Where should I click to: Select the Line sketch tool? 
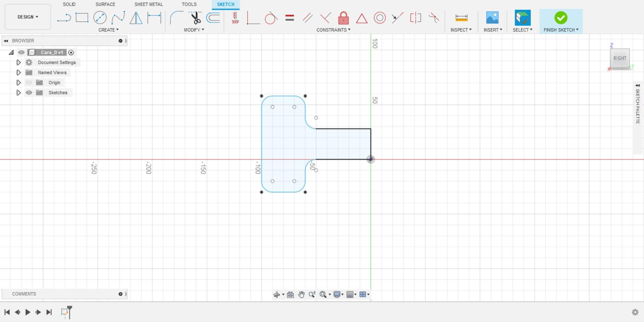64,18
